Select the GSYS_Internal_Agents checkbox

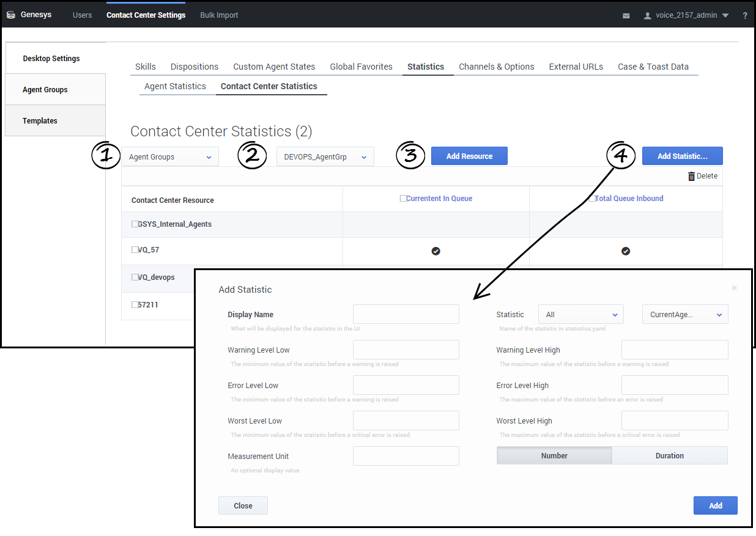[x=135, y=224]
